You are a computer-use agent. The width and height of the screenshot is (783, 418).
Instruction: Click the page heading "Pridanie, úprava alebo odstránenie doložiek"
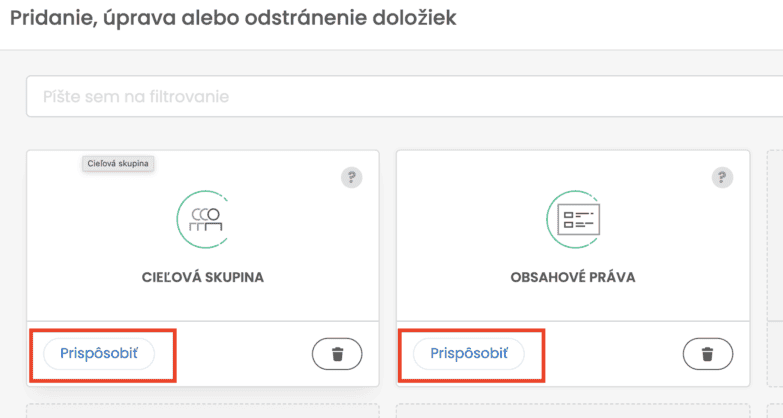(233, 19)
